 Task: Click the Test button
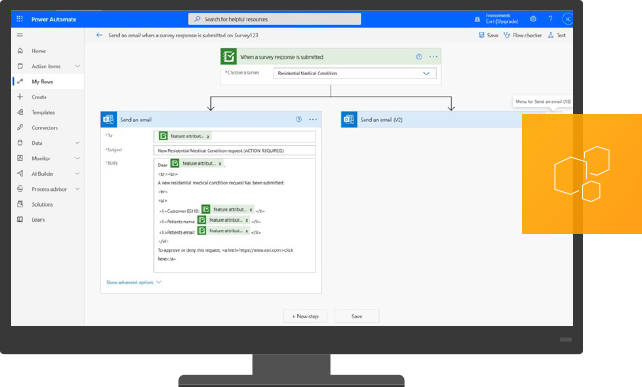click(x=557, y=35)
